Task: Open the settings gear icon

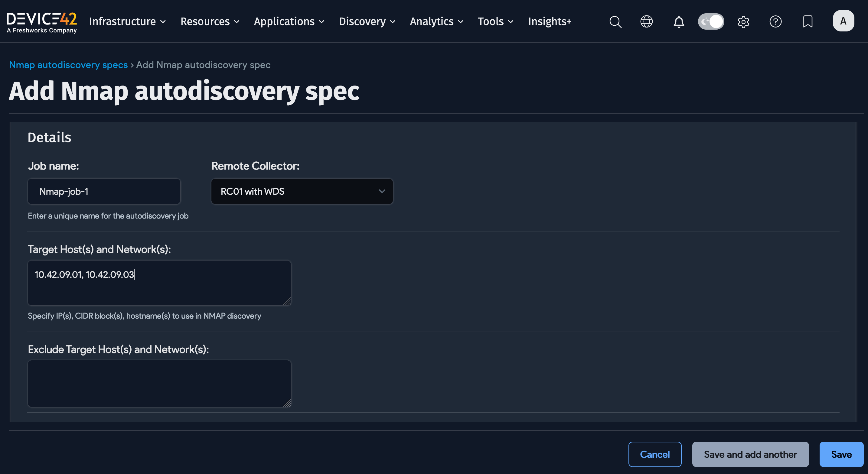Action: coord(743,21)
